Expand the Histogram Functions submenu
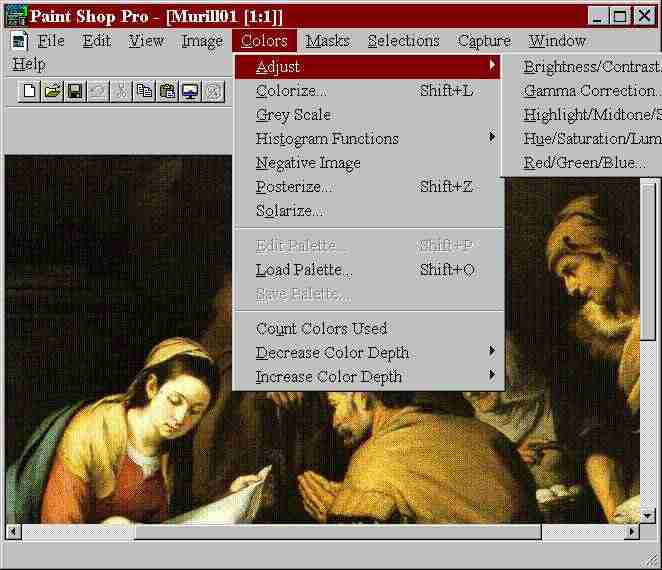The height and width of the screenshot is (570, 662). tap(327, 139)
